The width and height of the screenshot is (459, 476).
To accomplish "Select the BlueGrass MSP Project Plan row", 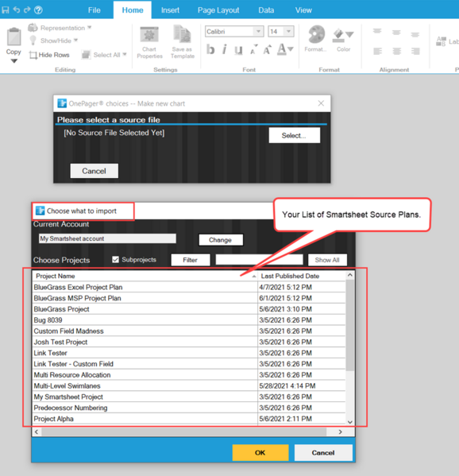I will [x=189, y=298].
